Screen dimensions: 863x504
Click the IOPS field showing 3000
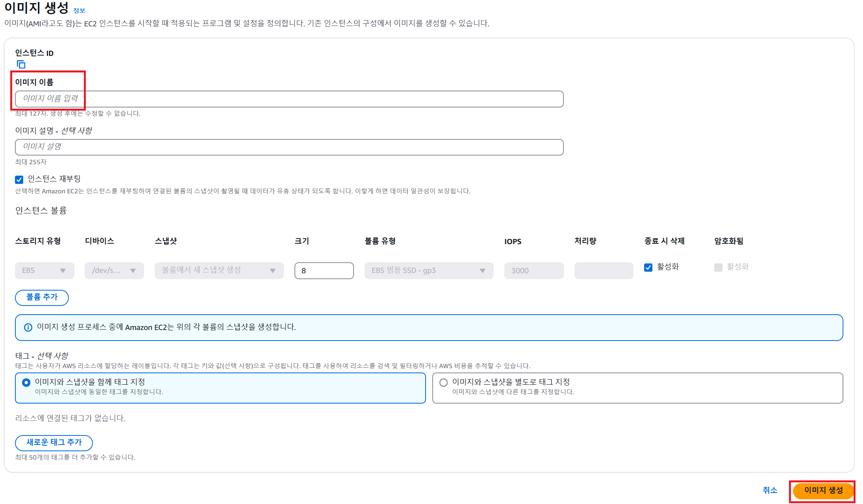tap(533, 271)
